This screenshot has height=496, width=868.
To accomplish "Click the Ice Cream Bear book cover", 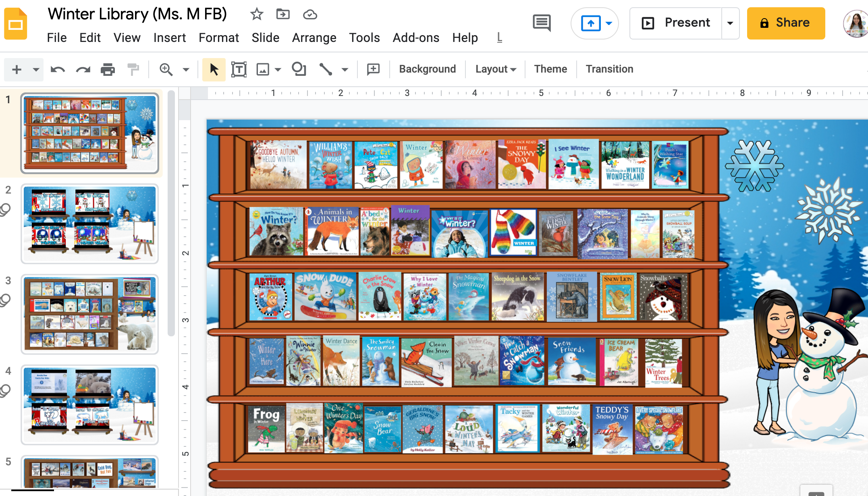I will [620, 362].
